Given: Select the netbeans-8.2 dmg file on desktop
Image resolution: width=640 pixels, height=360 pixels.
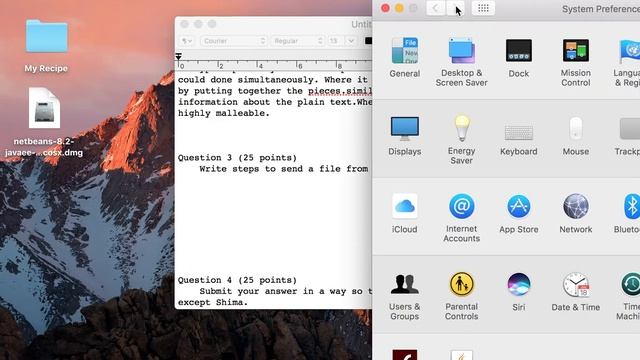Looking at the screenshot, I should 44,122.
